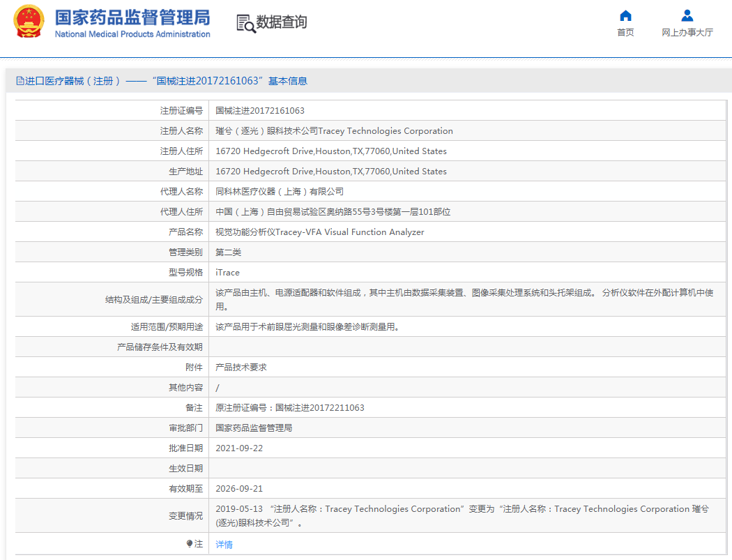Image resolution: width=732 pixels, height=560 pixels.
Task: Click the original registration number 国械注进20172211063
Action: (x=289, y=408)
